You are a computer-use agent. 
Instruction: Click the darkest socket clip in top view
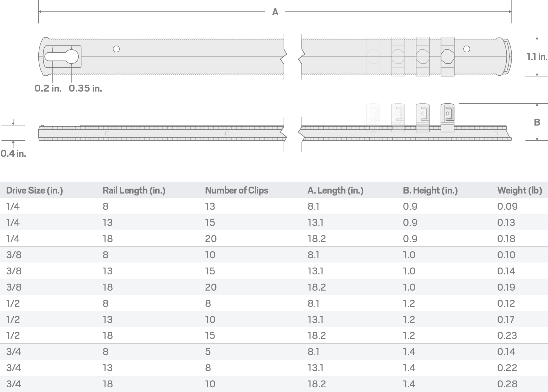click(447, 56)
